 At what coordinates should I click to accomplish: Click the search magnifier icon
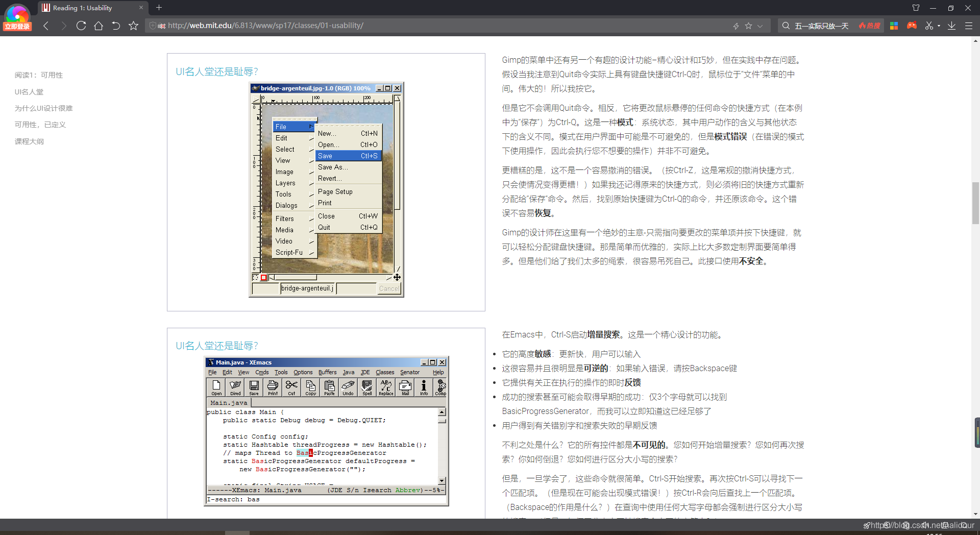786,26
